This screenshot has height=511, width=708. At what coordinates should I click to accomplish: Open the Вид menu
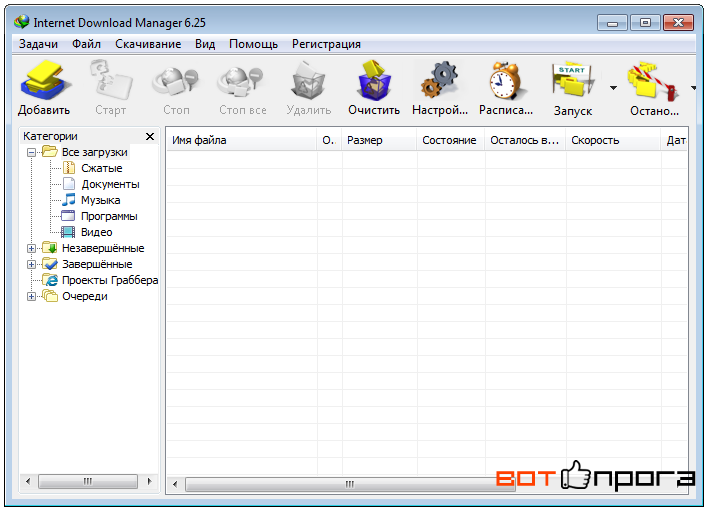coord(205,44)
